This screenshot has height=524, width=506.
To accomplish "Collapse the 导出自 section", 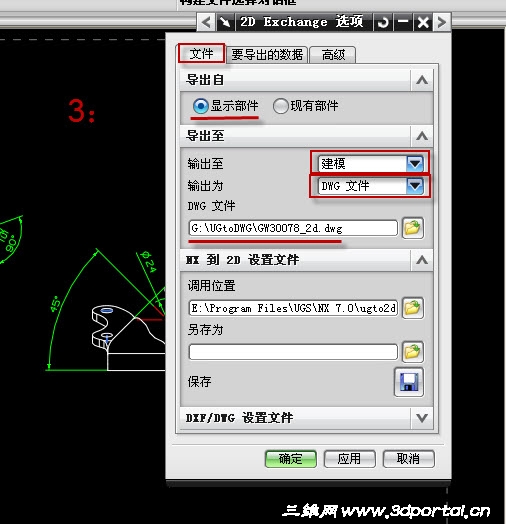I will click(x=422, y=80).
